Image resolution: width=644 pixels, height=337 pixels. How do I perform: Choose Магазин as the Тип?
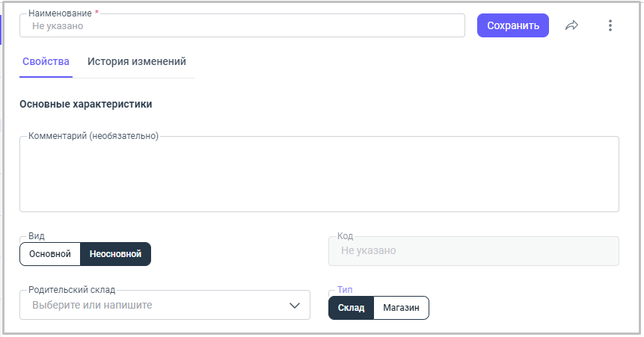(402, 308)
